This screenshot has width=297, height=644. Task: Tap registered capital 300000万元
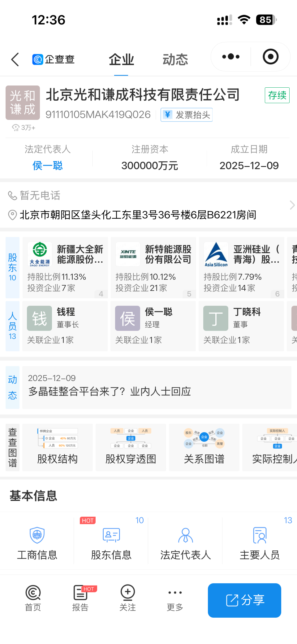(150, 165)
